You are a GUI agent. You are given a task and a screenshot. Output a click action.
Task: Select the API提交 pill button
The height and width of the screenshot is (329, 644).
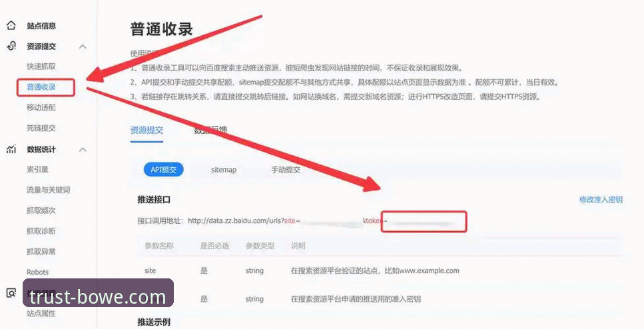[x=163, y=170]
